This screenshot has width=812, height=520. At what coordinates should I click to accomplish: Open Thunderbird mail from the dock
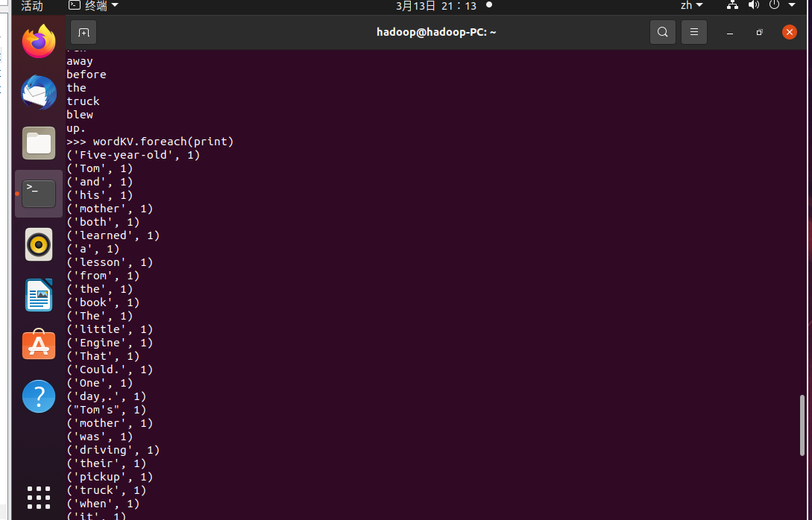[x=39, y=92]
